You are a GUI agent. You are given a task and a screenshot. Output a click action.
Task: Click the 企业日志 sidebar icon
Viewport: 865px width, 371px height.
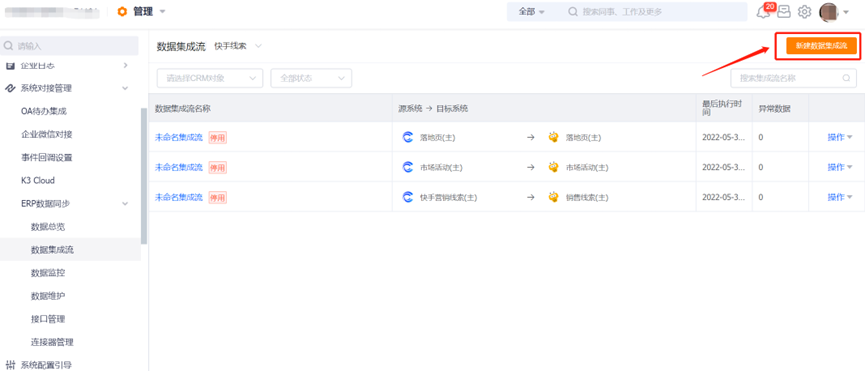point(10,66)
